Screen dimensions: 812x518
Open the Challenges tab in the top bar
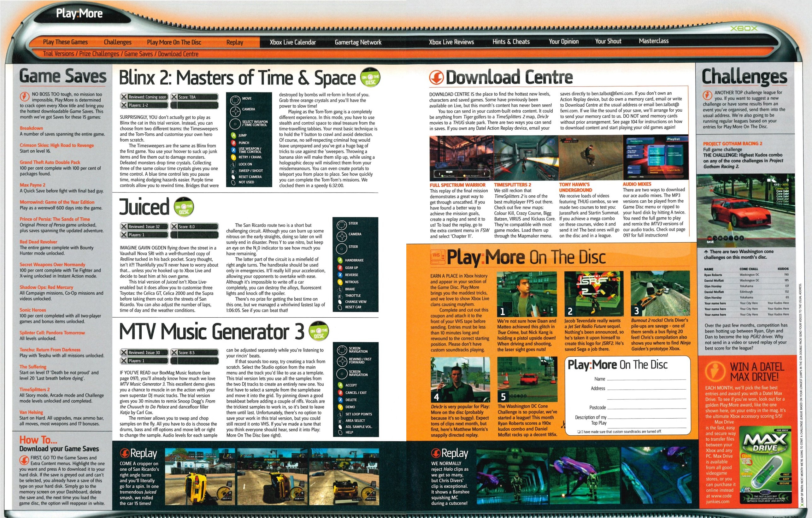point(118,42)
